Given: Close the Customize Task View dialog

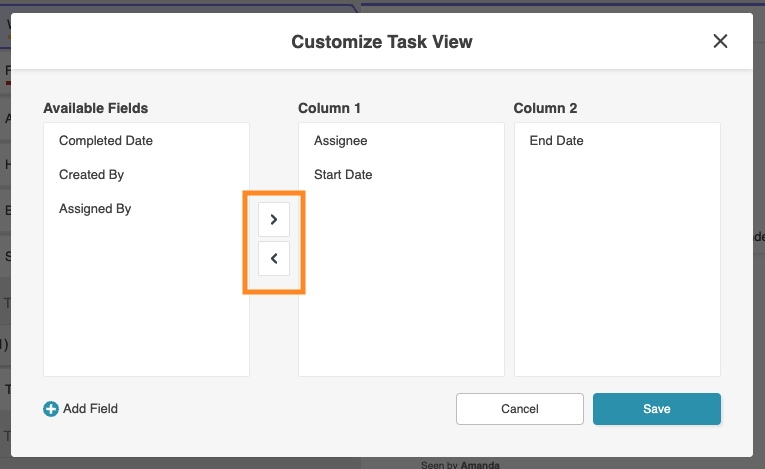Looking at the screenshot, I should pyautogui.click(x=720, y=41).
